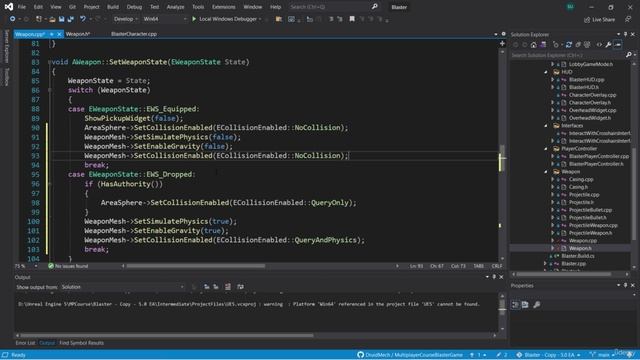Click Clear All icon in Output toolbar
Viewport: 640px width, 360px height.
(228, 287)
